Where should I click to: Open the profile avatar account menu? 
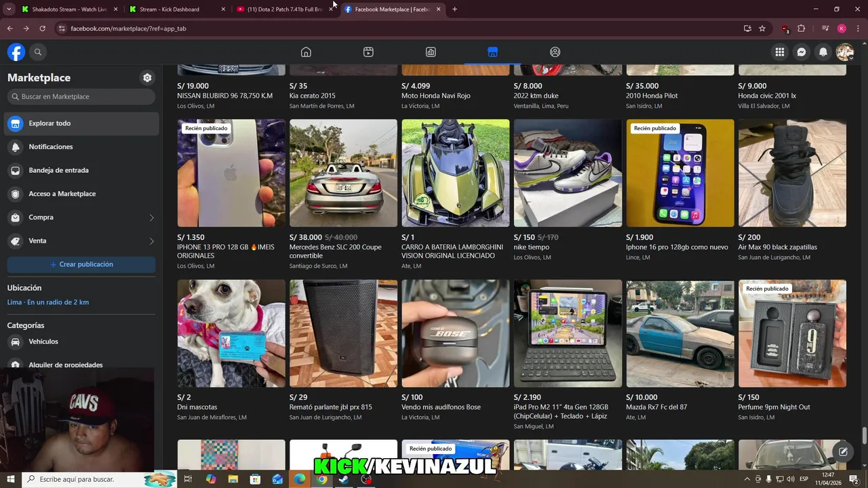[845, 52]
